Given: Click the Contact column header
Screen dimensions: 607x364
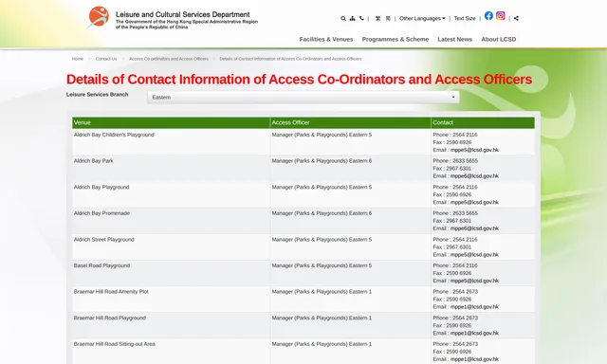Looking at the screenshot, I should [483, 122].
